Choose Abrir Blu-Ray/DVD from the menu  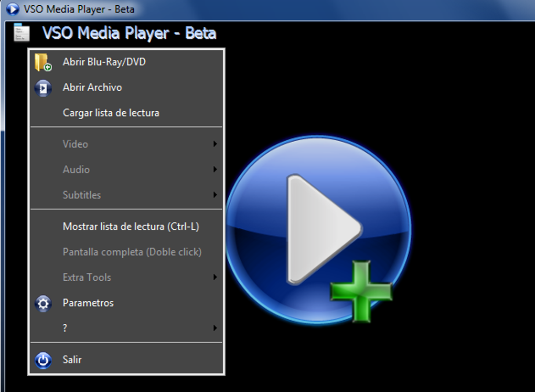(x=126, y=62)
